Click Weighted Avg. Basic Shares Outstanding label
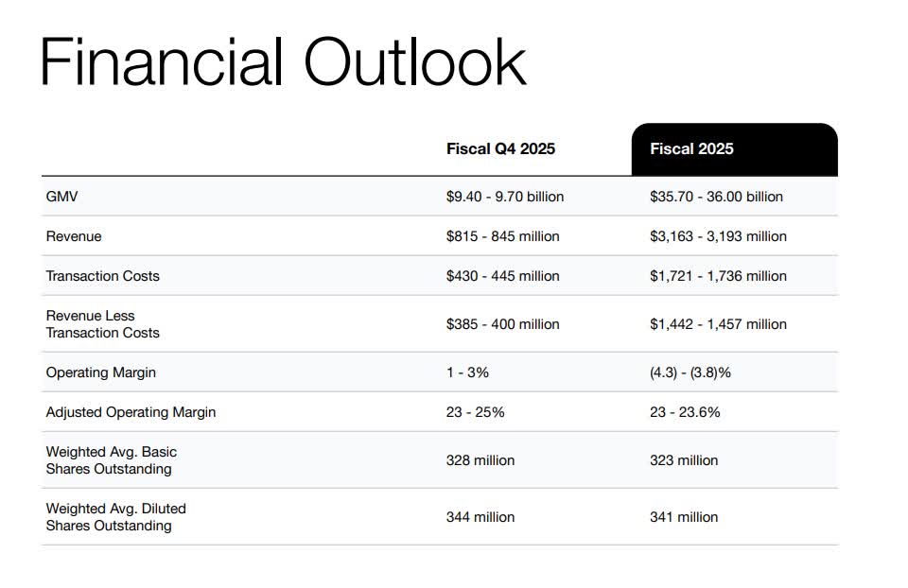Screen dimensions: 908x588 coord(111,460)
